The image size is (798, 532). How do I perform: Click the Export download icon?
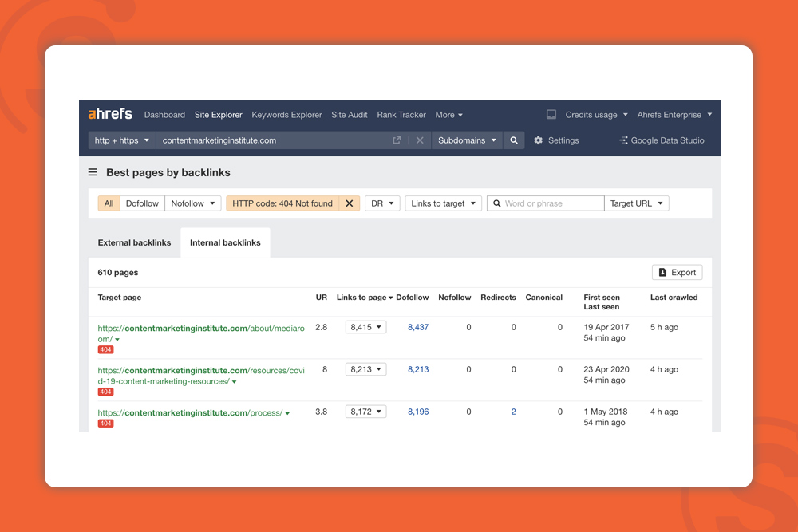click(662, 273)
